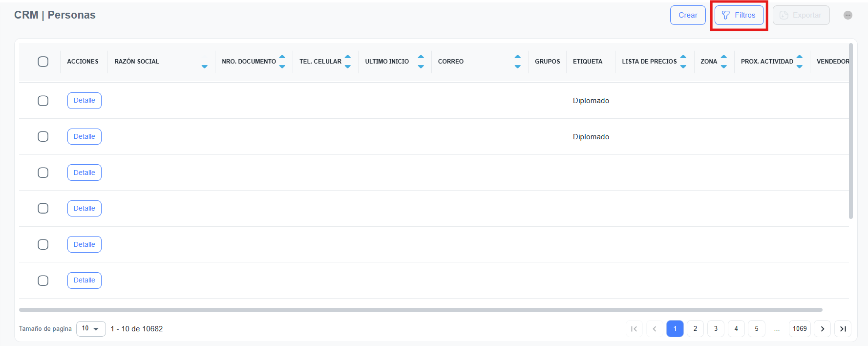This screenshot has height=346, width=868.
Task: Sort by LISTA DE PRECIOS column
Action: (x=683, y=62)
